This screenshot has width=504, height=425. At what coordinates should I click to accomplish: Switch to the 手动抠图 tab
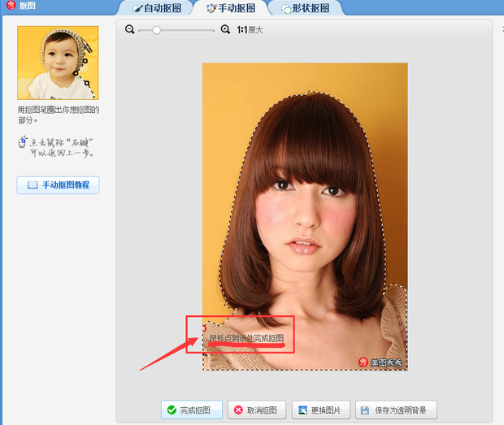click(231, 8)
